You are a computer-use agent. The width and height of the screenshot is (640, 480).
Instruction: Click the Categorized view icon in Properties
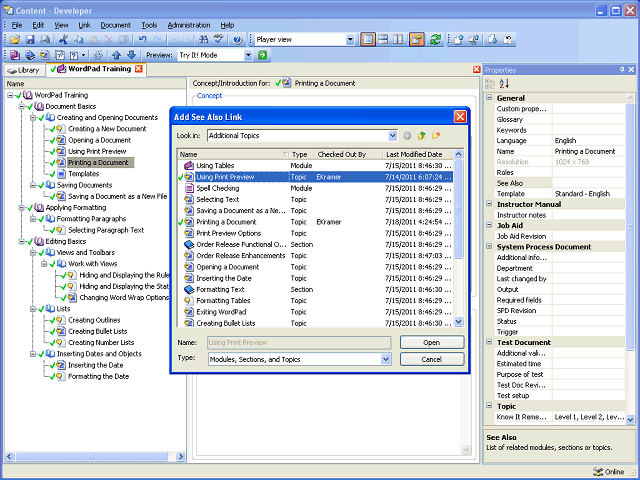point(490,83)
